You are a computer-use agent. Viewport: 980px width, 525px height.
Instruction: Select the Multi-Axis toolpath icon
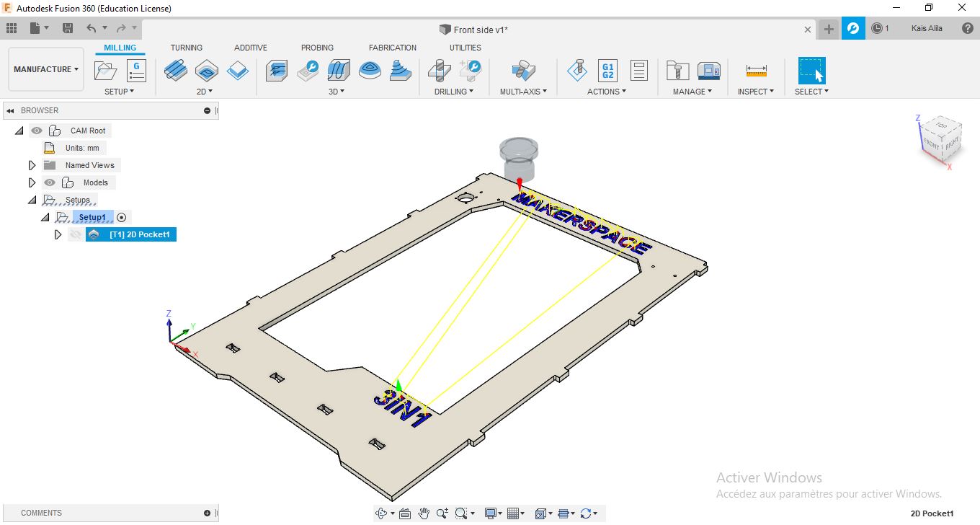[x=523, y=71]
